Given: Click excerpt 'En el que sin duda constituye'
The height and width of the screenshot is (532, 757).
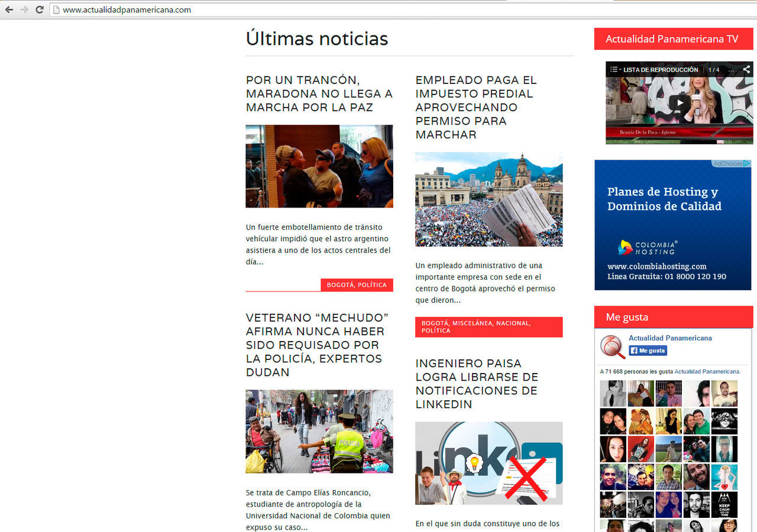Looking at the screenshot, I should coord(487,524).
